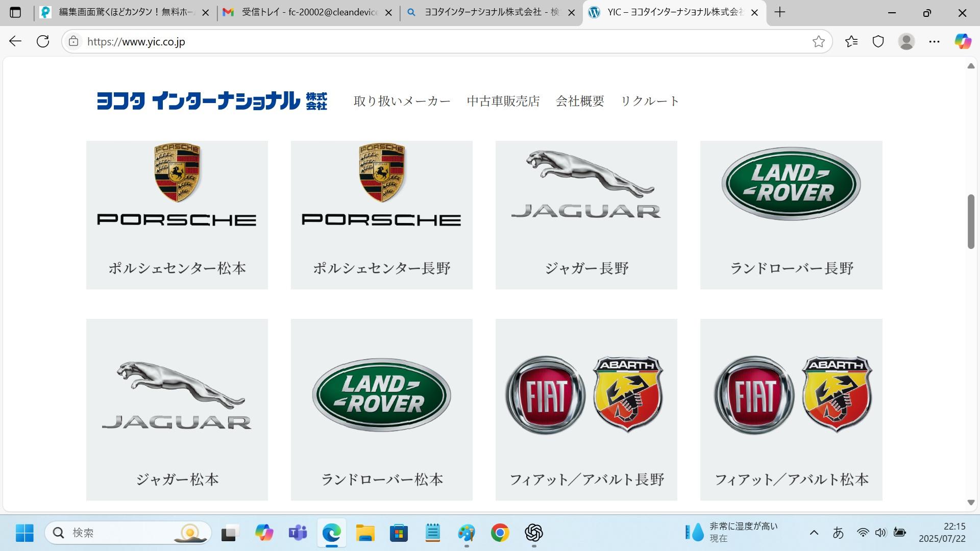Viewport: 980px width, 551px height.
Task: Open Browser essentials shield icon
Action: click(x=878, y=41)
